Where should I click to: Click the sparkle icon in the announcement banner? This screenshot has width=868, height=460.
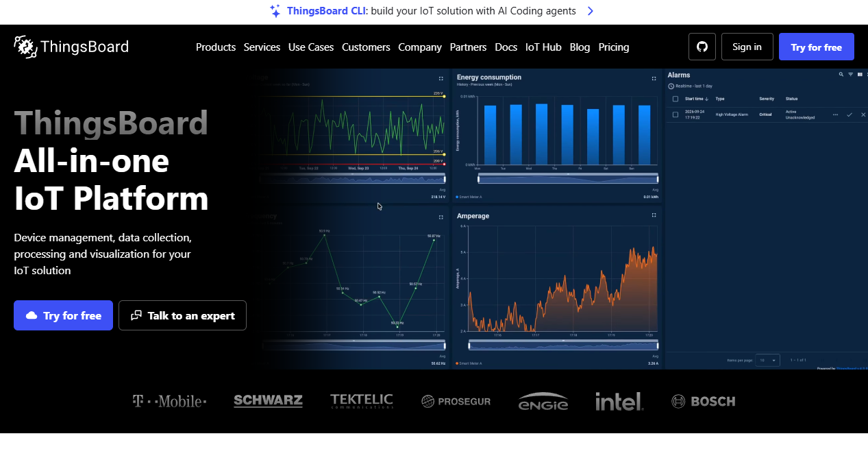point(275,11)
